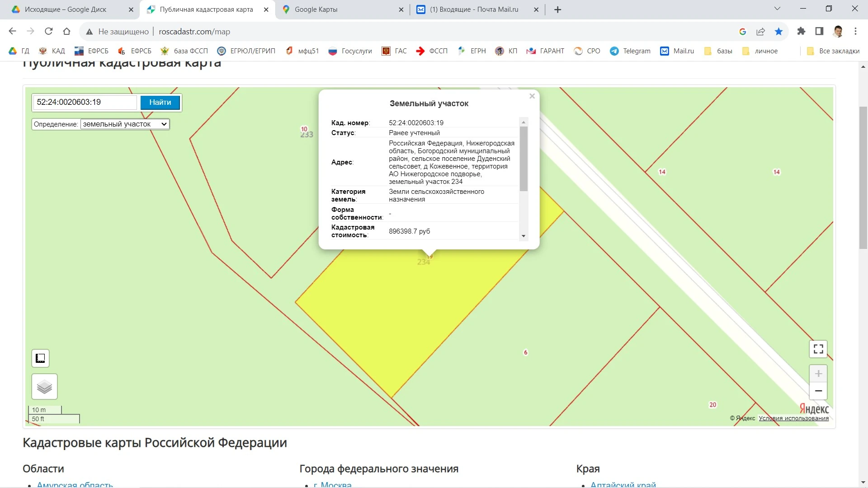The image size is (868, 488).
Task: Focus the cadastral number search field
Action: pyautogui.click(x=85, y=103)
